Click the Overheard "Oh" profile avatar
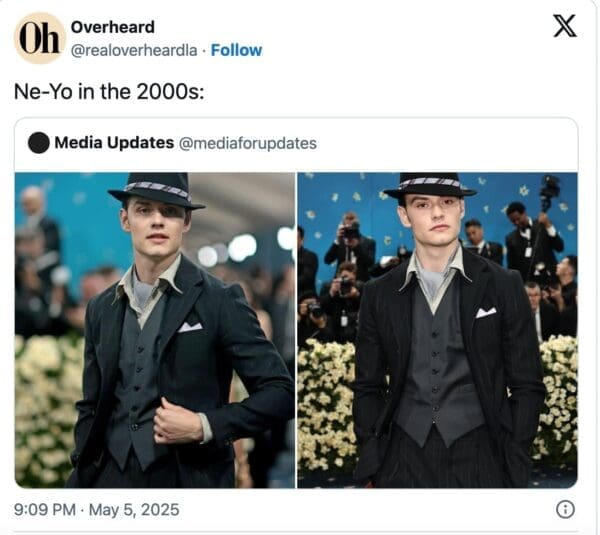The width and height of the screenshot is (600, 535). click(40, 38)
